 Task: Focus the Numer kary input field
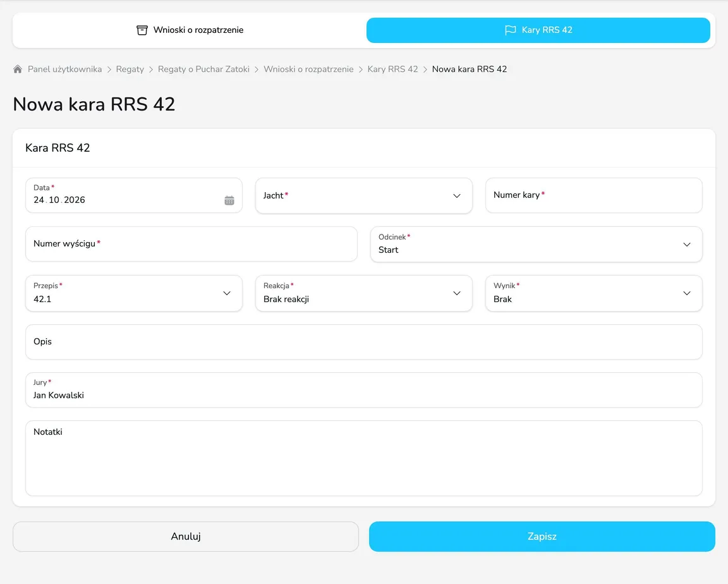(x=594, y=195)
